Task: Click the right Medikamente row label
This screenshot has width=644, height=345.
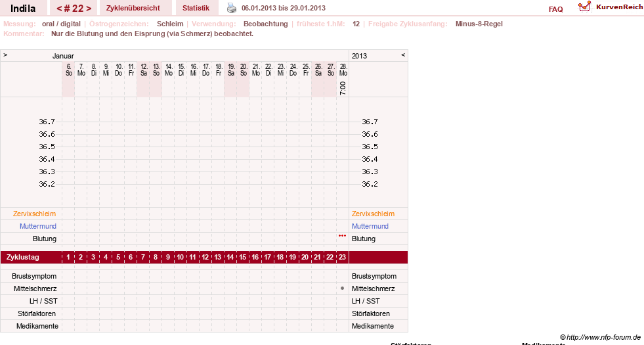Action: pyautogui.click(x=372, y=326)
